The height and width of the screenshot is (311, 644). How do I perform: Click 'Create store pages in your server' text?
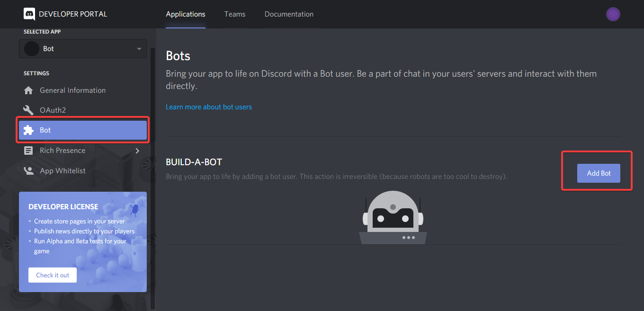tap(80, 222)
